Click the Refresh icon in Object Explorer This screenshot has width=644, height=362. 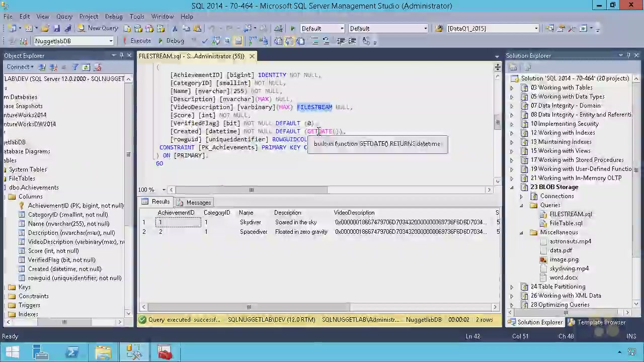point(86,67)
